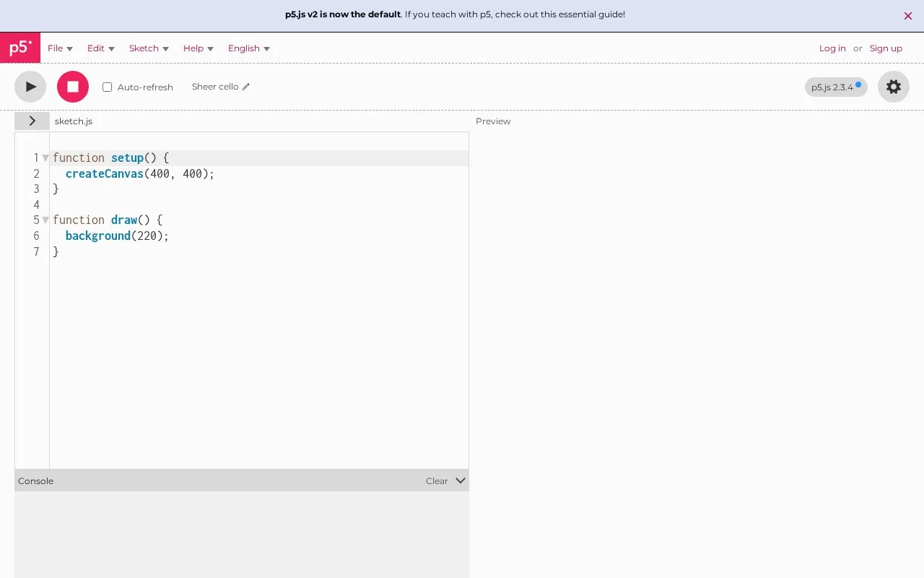Open editor settings gear
The height and width of the screenshot is (578, 924).
[894, 87]
